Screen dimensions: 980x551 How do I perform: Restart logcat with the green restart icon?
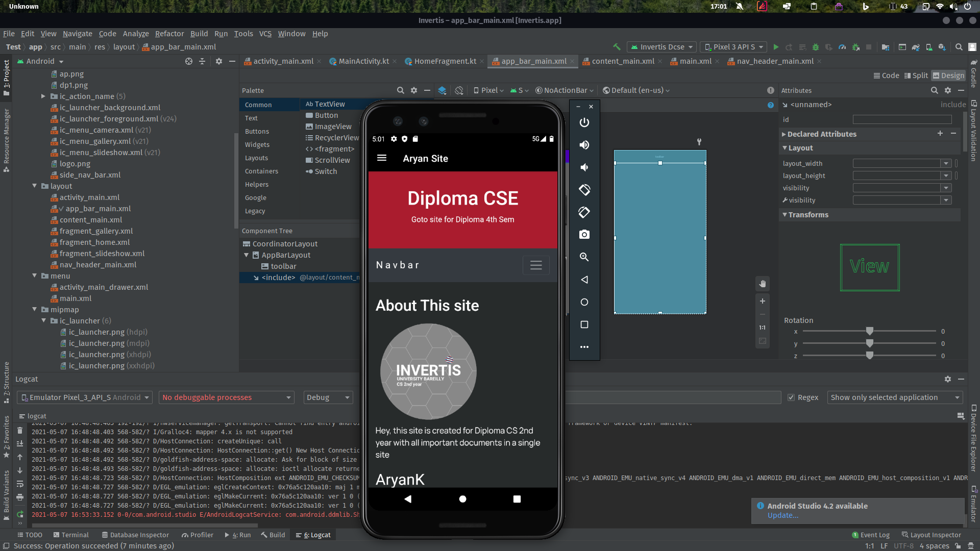(x=20, y=514)
